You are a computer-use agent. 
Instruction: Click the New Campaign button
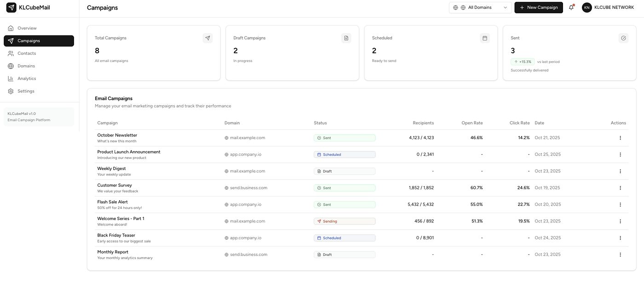click(x=538, y=7)
